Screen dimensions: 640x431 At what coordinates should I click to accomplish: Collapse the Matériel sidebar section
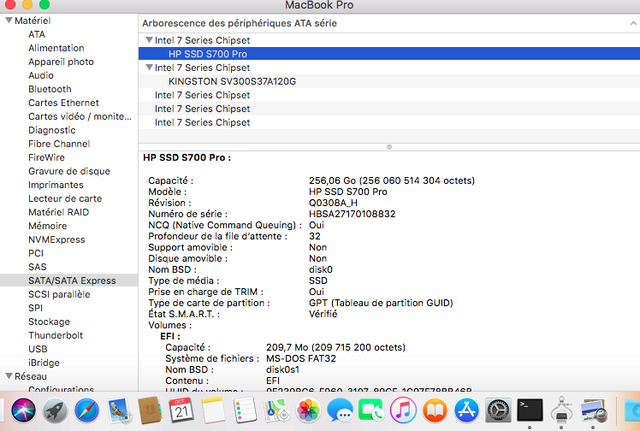(9, 20)
